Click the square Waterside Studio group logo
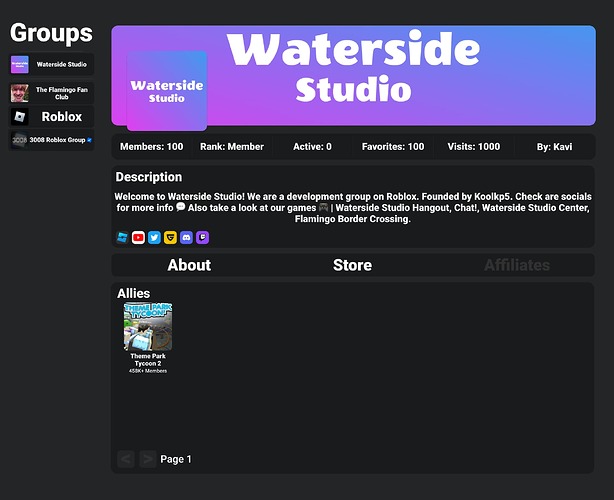 pos(167,91)
